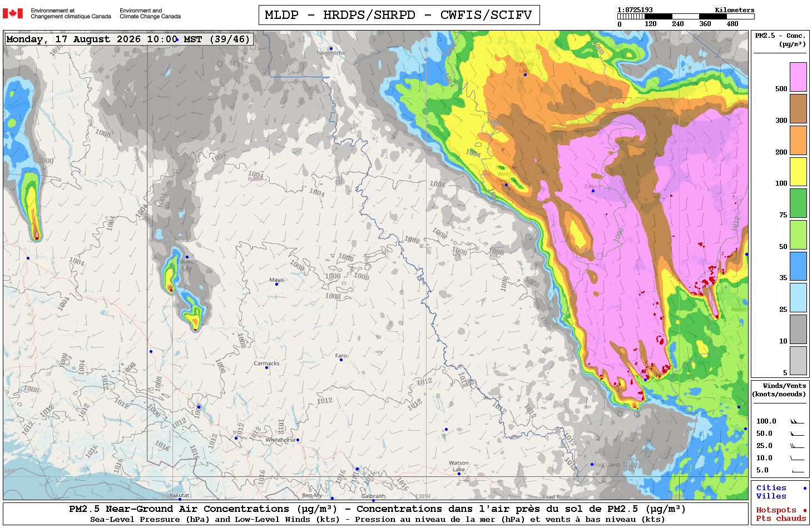Click the Watson Lake label on the map
This screenshot has width=812, height=528.
click(459, 466)
